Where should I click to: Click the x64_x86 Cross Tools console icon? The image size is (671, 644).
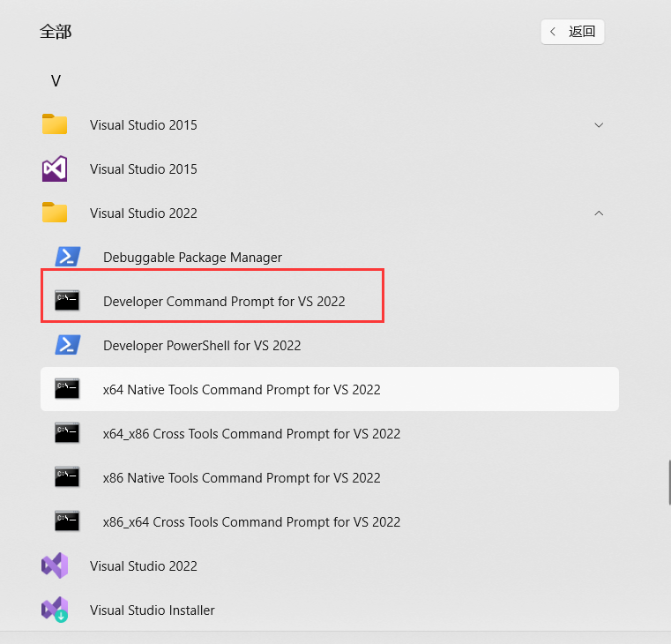67,433
